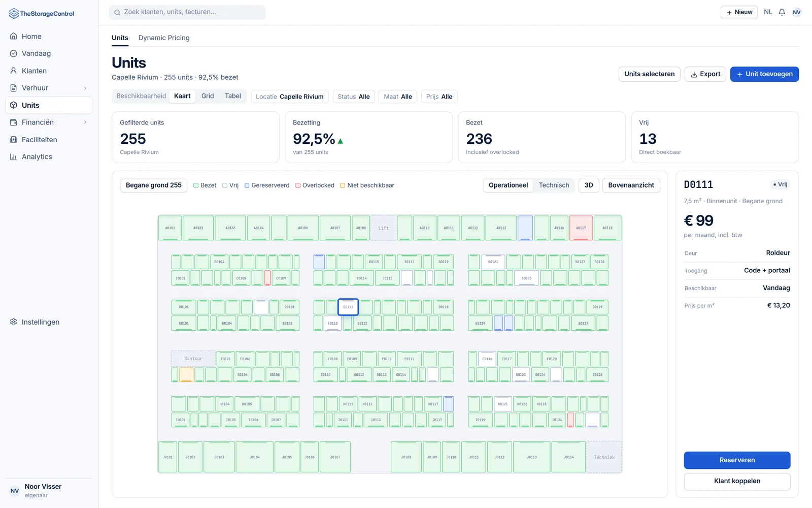
Task: Switch the map to the 3D view
Action: click(589, 185)
